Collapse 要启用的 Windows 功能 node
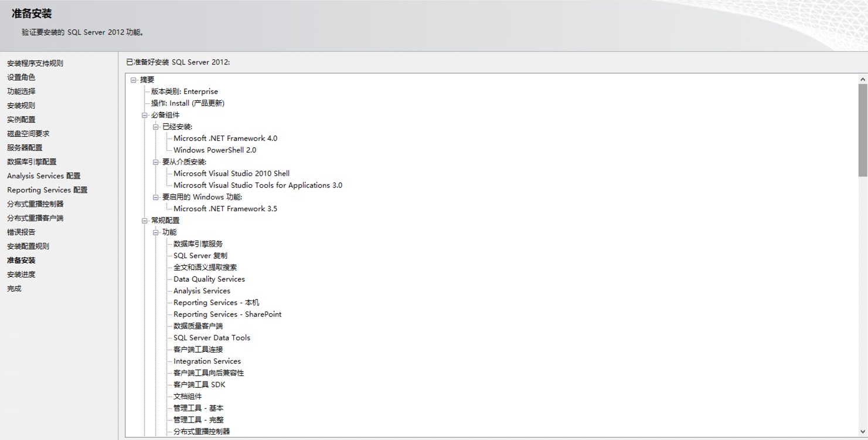This screenshot has width=868, height=440. tap(156, 197)
